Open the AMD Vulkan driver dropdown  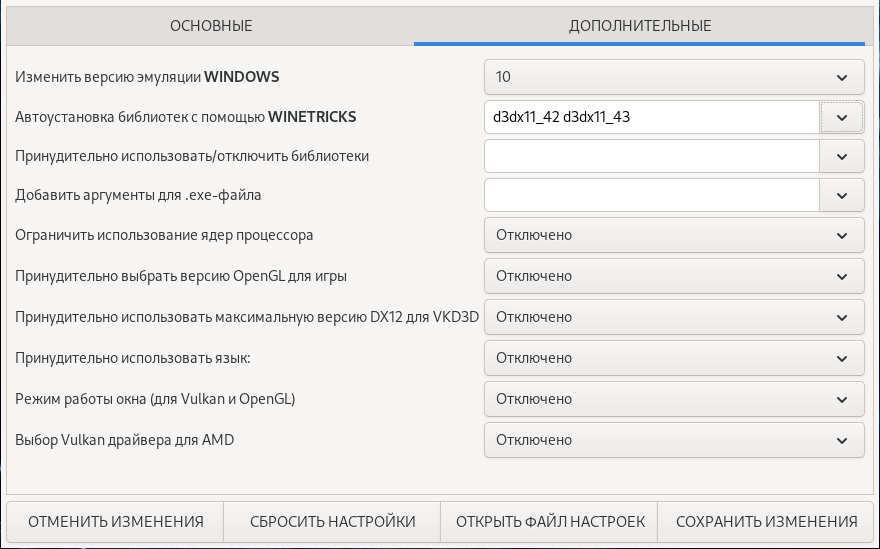(673, 440)
